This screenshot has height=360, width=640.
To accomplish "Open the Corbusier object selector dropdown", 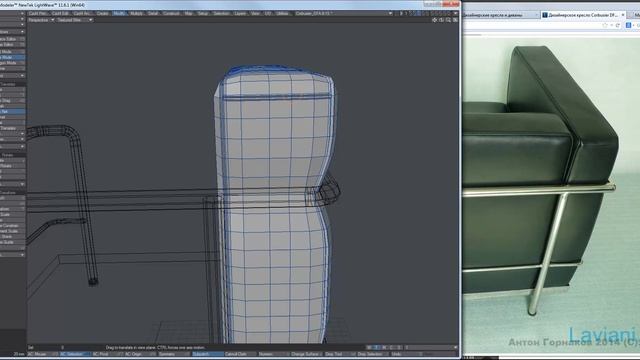I will (344, 13).
